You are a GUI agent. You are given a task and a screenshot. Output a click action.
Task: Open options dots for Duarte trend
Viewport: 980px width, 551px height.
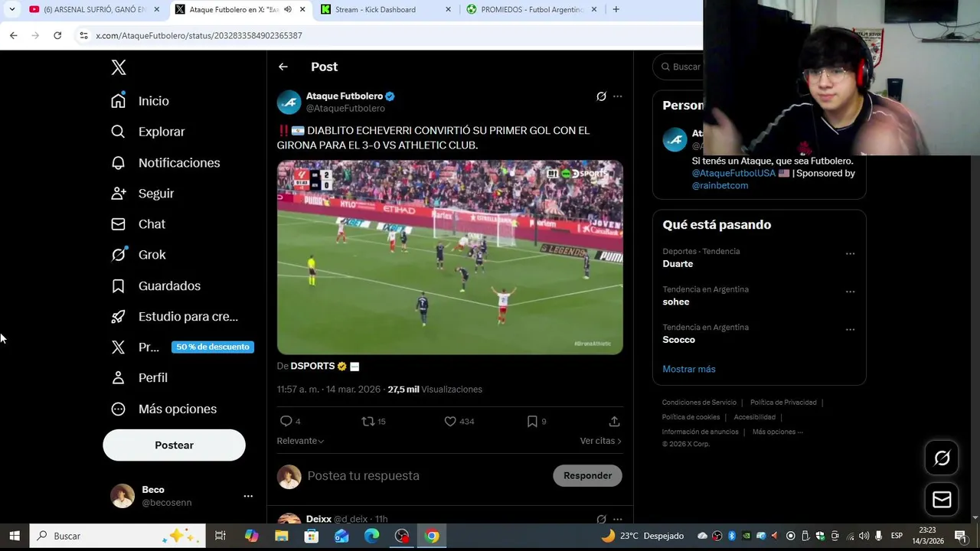[850, 253]
